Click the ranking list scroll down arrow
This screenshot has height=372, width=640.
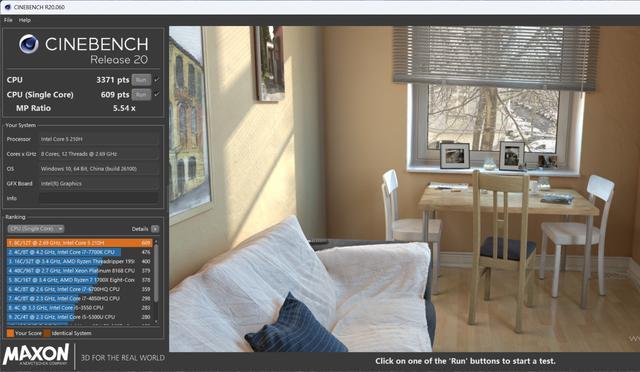(156, 322)
